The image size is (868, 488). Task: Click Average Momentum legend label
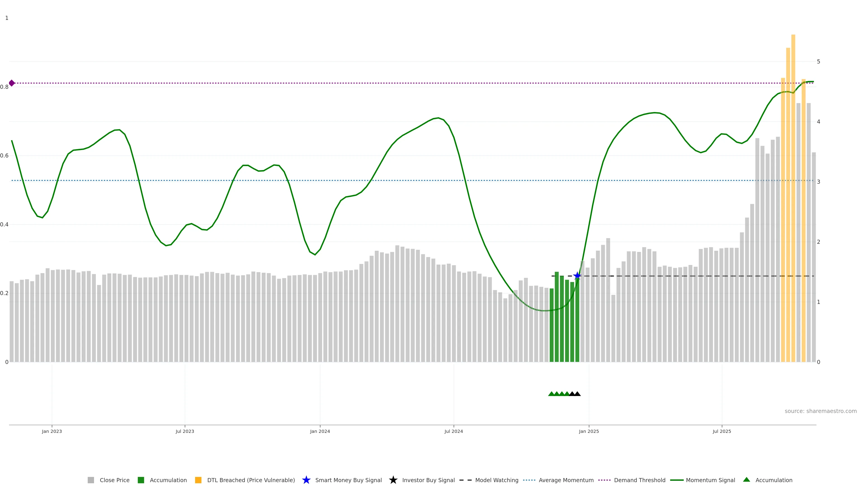[566, 480]
